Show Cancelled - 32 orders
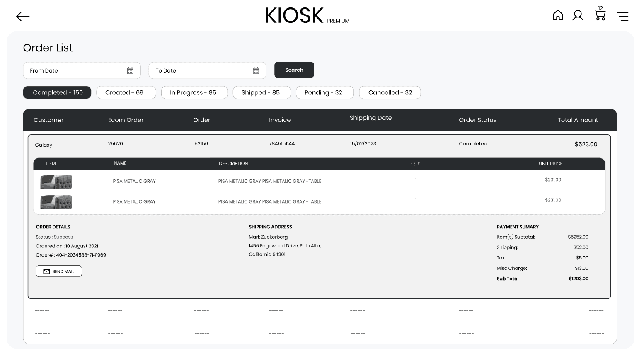 390,92
